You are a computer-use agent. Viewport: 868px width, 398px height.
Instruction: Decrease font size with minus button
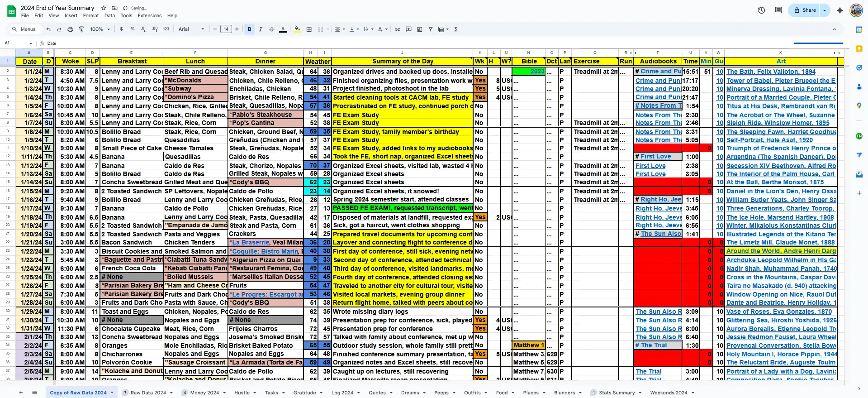[x=215, y=29]
